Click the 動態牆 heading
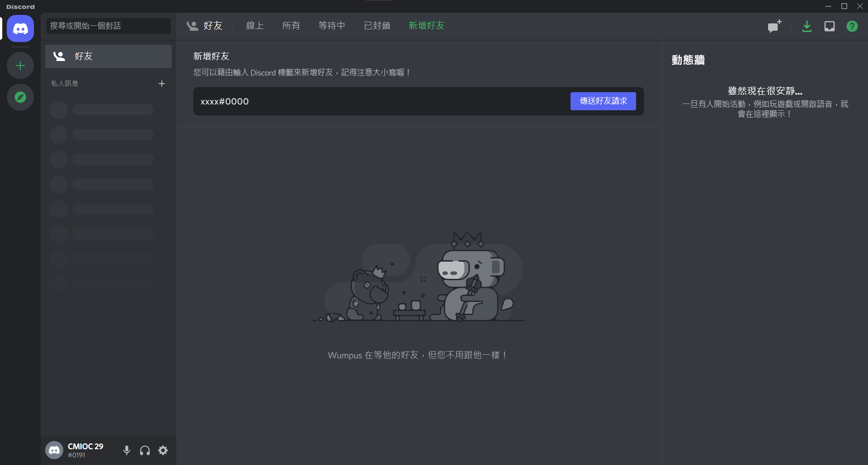 click(688, 60)
